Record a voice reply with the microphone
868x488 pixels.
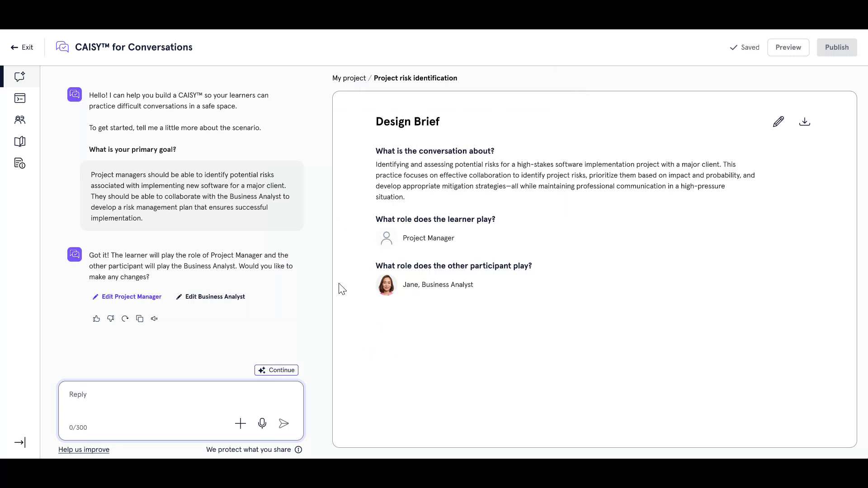click(262, 423)
